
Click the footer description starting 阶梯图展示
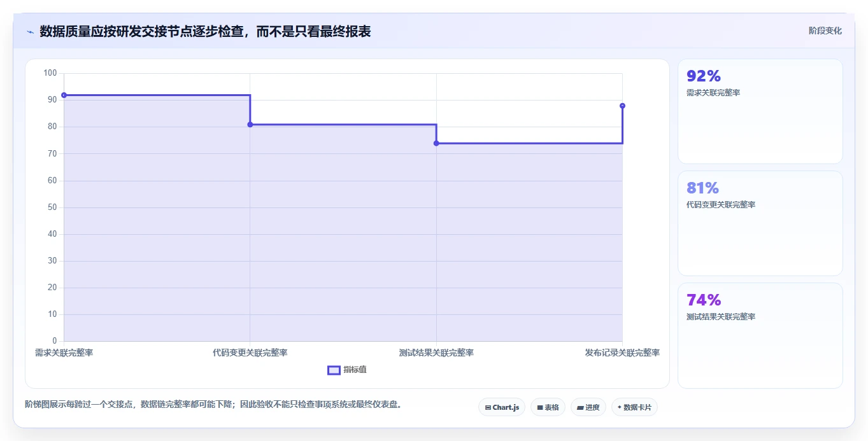tap(213, 404)
